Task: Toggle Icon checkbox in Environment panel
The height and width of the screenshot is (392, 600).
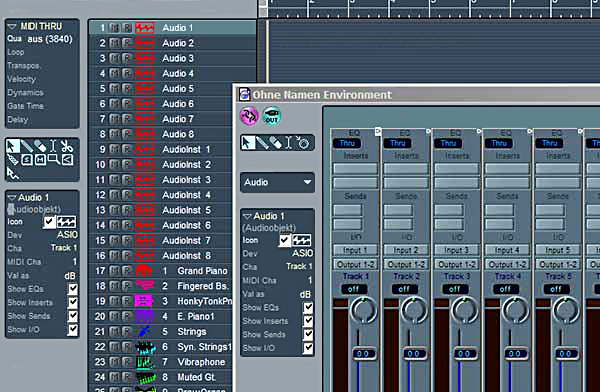Action: pos(284,240)
